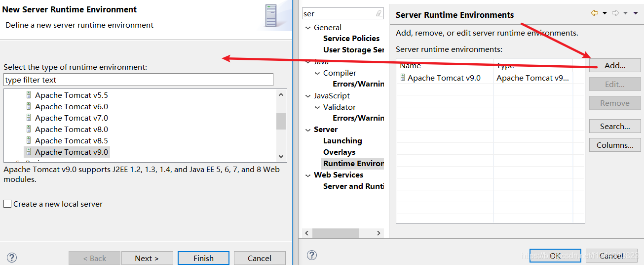Select Overlays under Server preferences
644x265 pixels.
(x=339, y=152)
